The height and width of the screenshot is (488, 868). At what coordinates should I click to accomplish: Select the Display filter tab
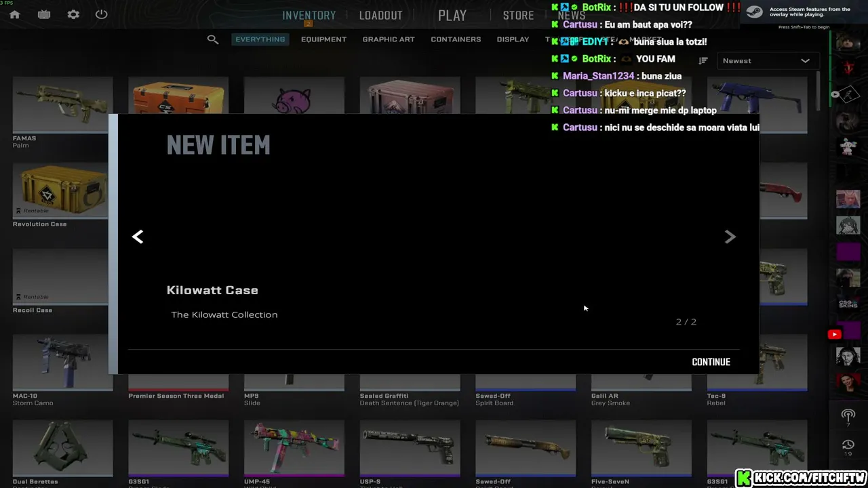(x=513, y=39)
